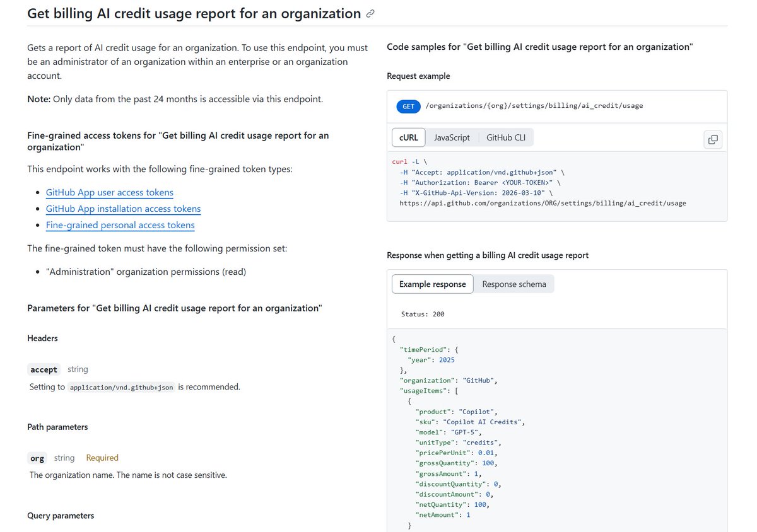Open the Response schema tab
757x532 pixels.
[x=514, y=284]
